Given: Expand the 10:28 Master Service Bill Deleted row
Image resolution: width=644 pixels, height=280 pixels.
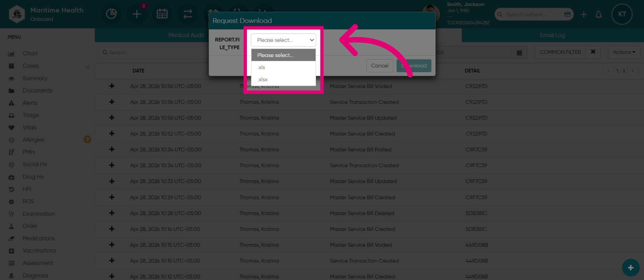Looking at the screenshot, I should click(112, 213).
